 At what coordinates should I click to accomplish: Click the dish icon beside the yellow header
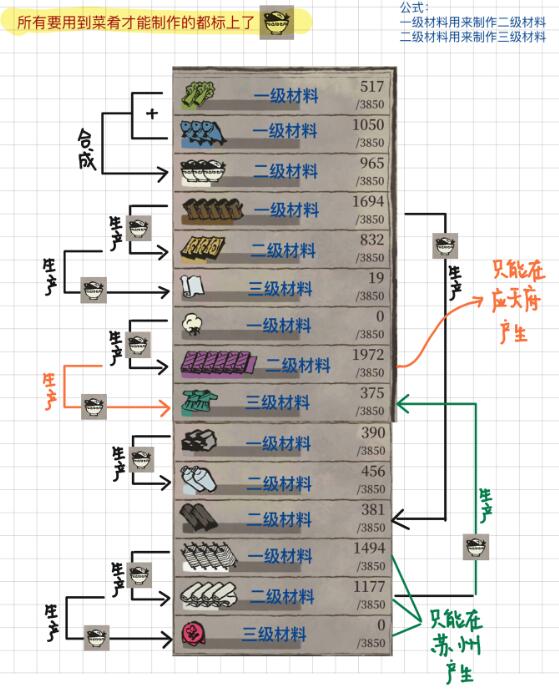coord(276,22)
